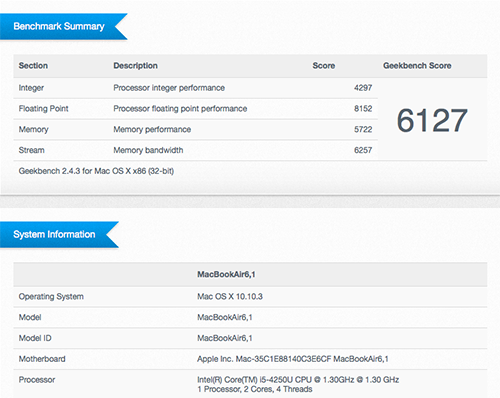Click the Stream section row label
The height and width of the screenshot is (398, 500).
(32, 150)
